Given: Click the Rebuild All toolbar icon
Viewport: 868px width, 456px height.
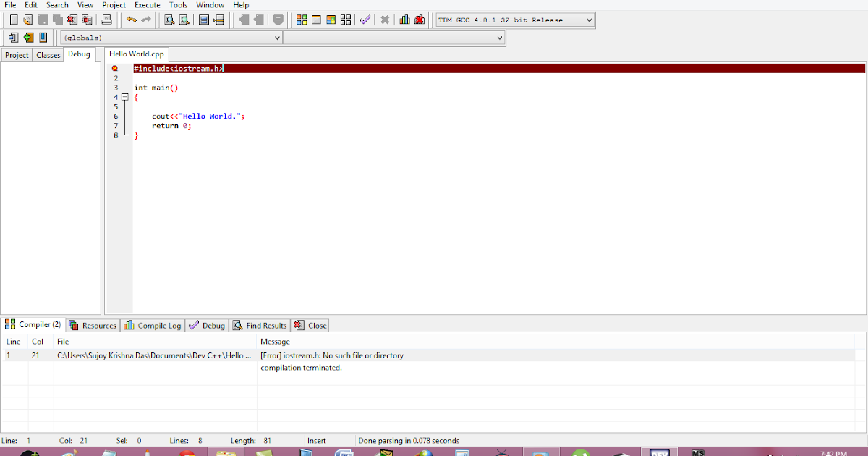Looking at the screenshot, I should (346, 20).
